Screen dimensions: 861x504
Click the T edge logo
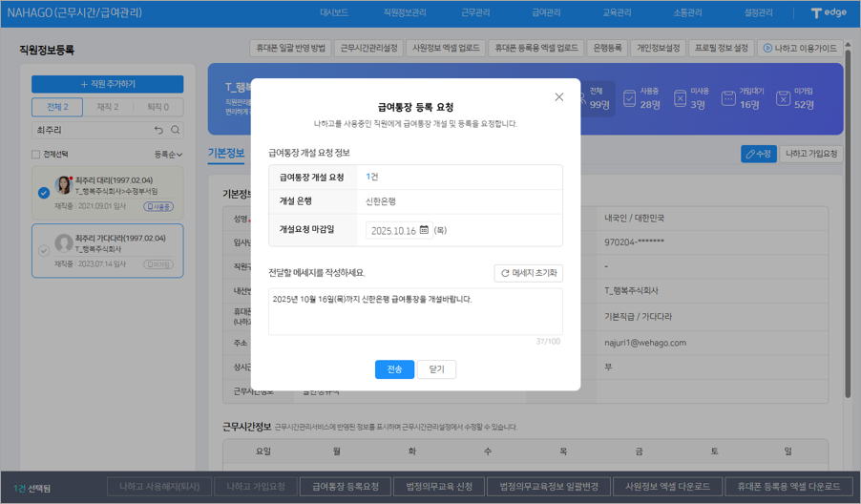(829, 12)
